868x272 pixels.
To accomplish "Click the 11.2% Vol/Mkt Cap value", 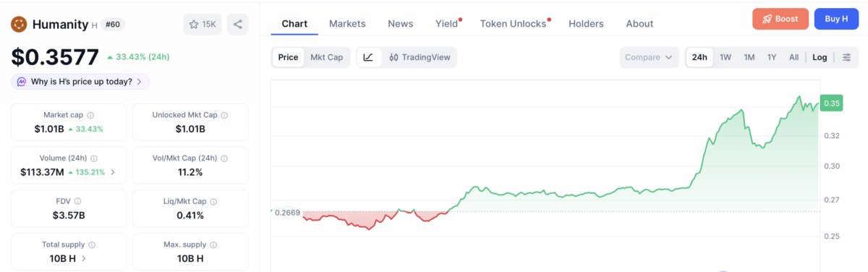I will pyautogui.click(x=190, y=172).
